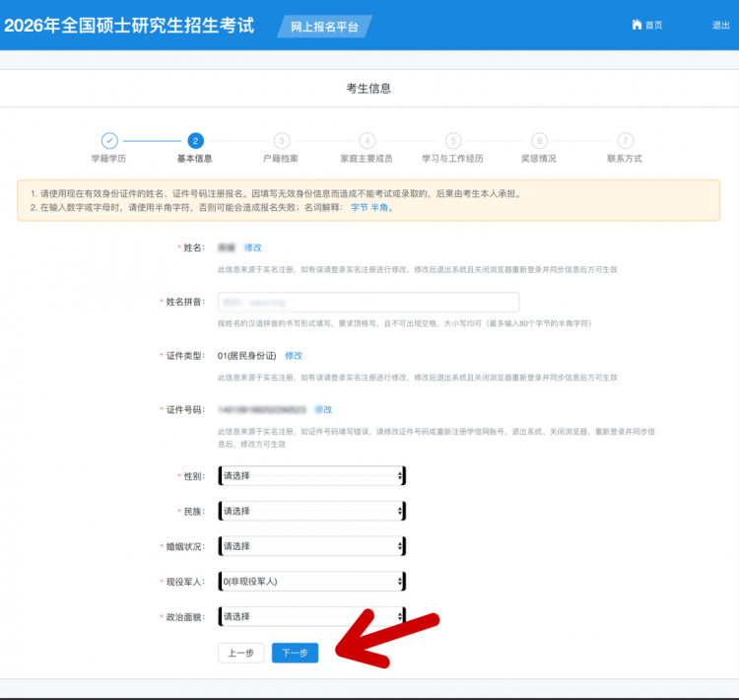This screenshot has height=700, width=739.
Task: Click the 上一步 button
Action: pos(241,653)
